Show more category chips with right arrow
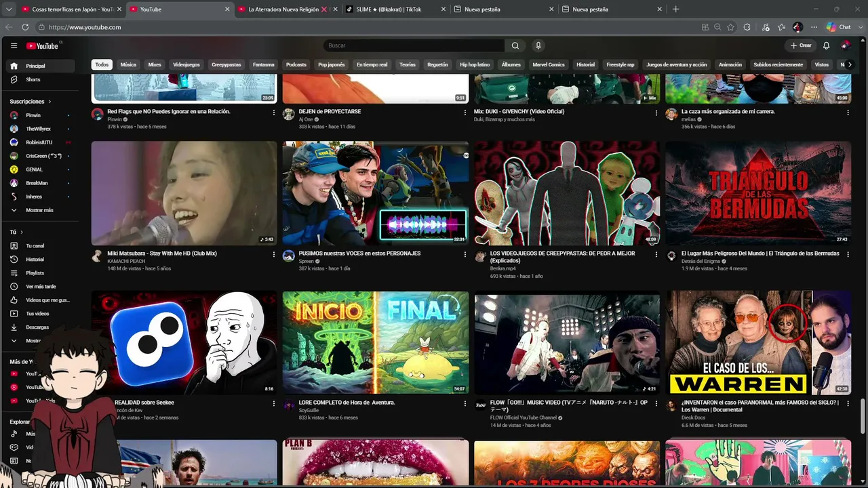 pyautogui.click(x=850, y=64)
